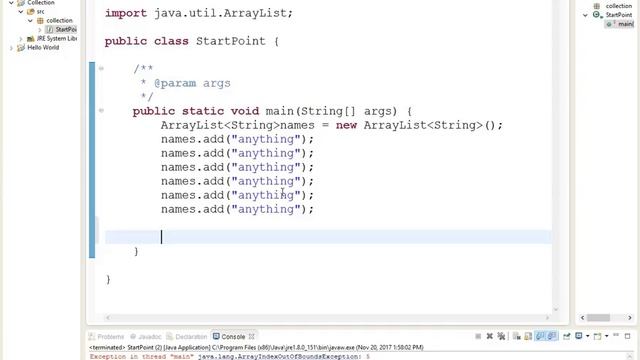The image size is (640, 360).
Task: Click Open Console icon
Action: [x=598, y=336]
